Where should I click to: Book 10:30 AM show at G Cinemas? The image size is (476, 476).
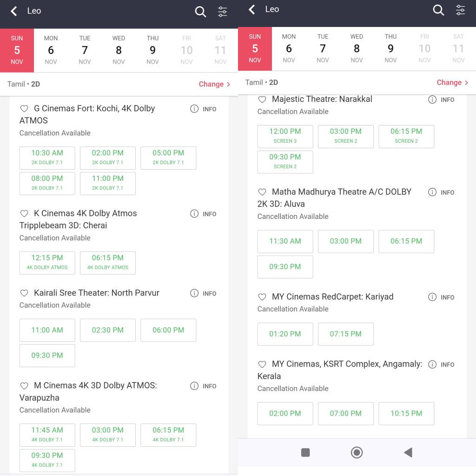[47, 158]
